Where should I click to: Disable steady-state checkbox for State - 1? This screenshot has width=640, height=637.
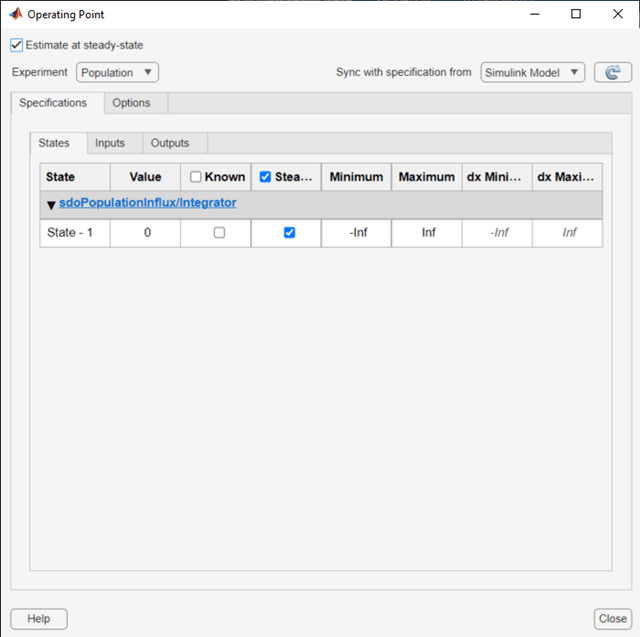289,233
